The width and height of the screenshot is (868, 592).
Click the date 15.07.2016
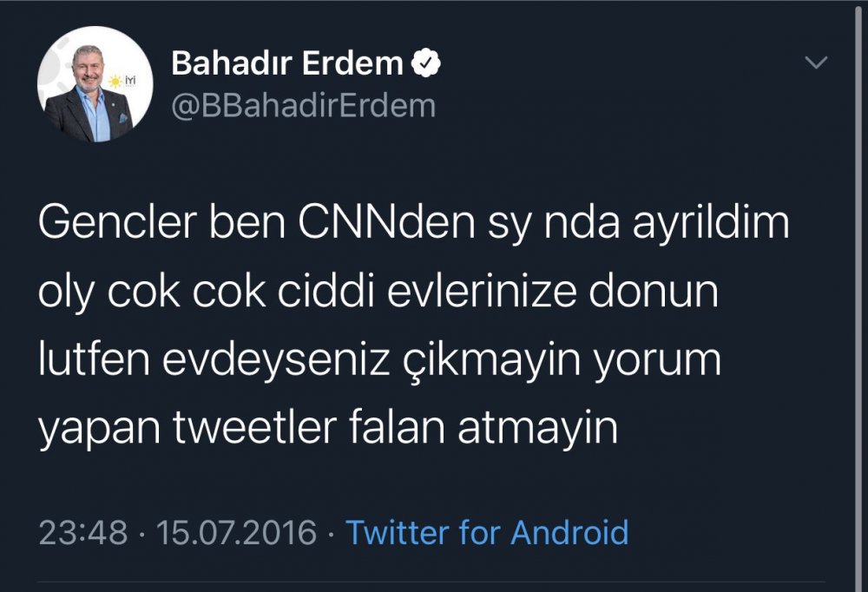(x=237, y=531)
